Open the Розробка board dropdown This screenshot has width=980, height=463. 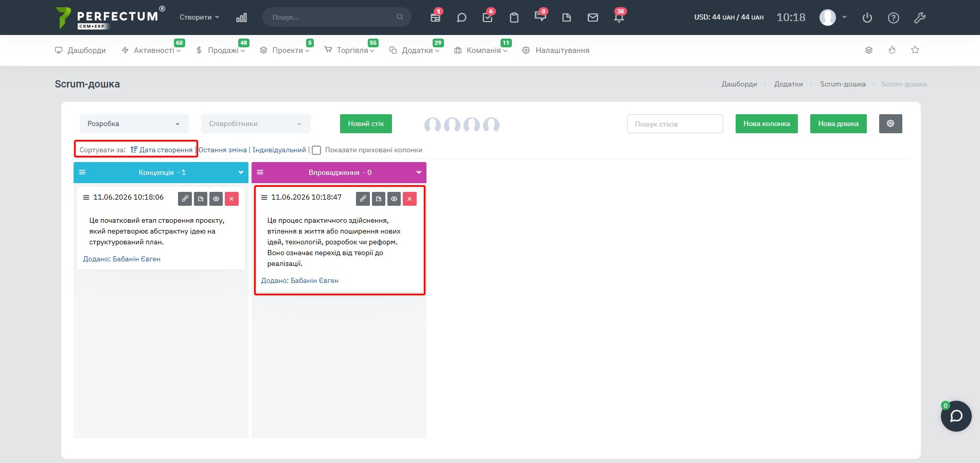[x=134, y=123]
